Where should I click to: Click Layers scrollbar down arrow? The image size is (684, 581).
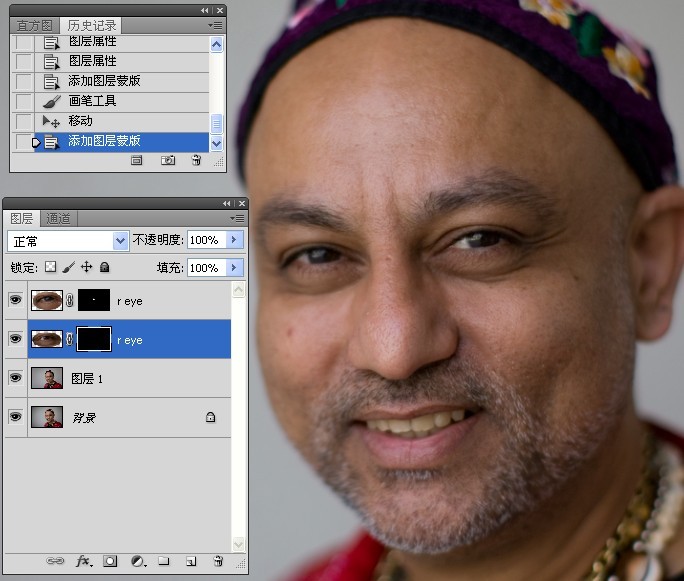(239, 544)
